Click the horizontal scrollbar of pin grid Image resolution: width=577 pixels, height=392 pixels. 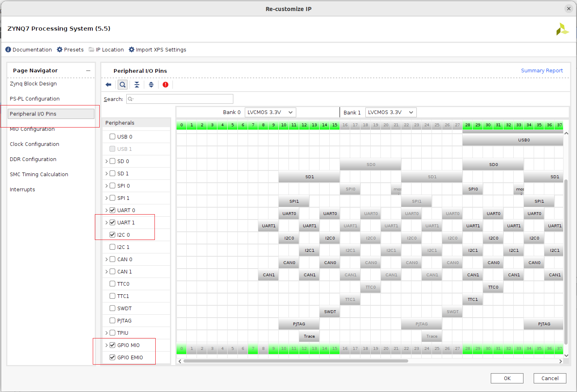coord(296,361)
